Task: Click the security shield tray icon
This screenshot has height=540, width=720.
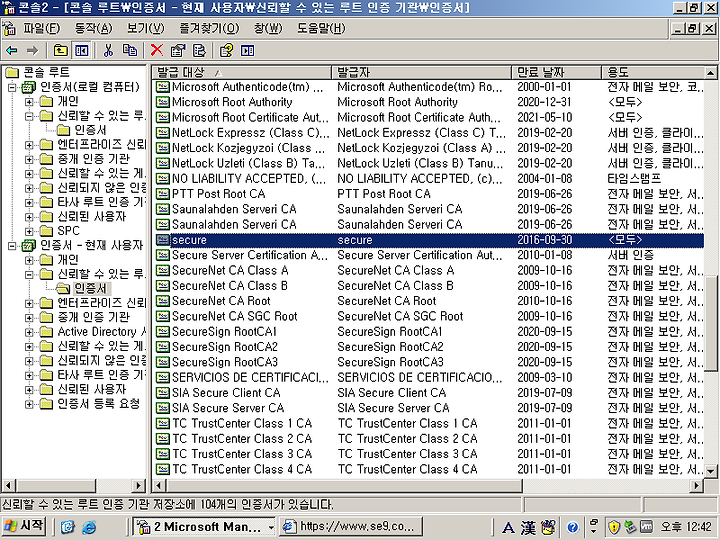Action: (x=614, y=528)
